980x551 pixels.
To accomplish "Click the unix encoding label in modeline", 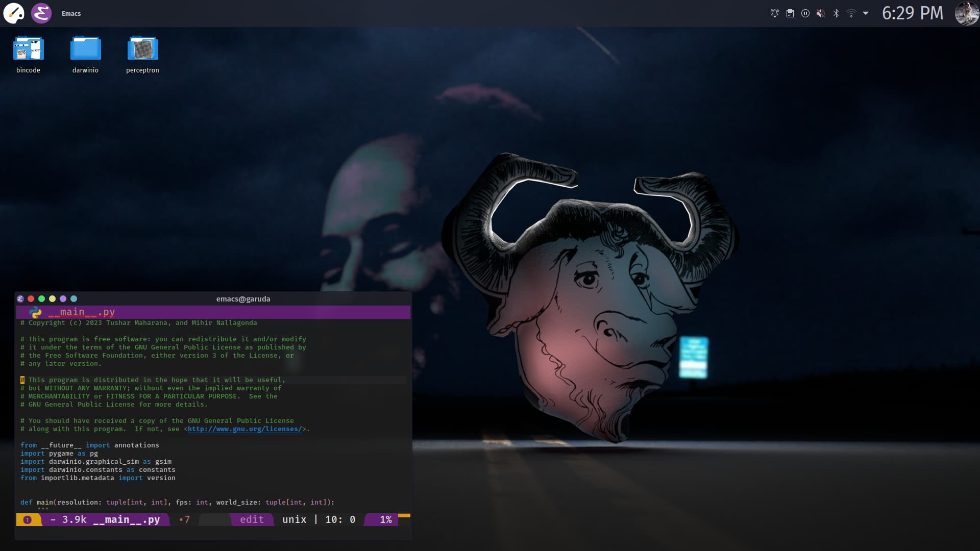I will pyautogui.click(x=295, y=520).
